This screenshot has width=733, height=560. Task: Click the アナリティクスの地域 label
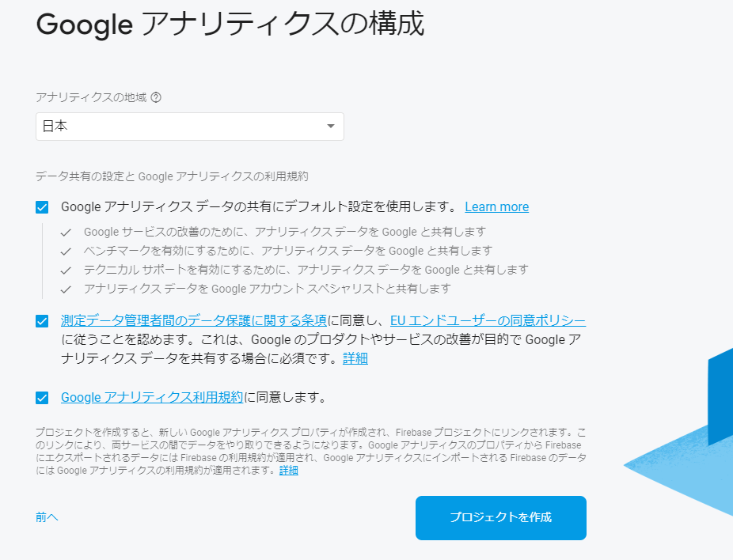(91, 97)
